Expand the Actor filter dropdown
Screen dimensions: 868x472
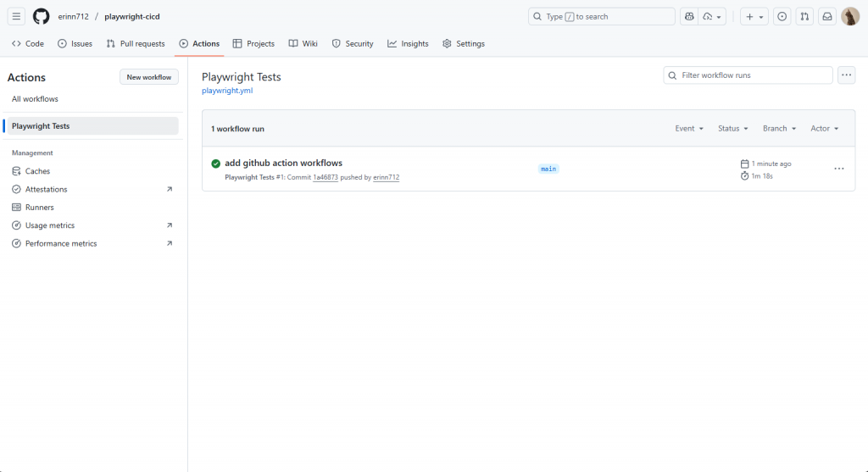(824, 128)
